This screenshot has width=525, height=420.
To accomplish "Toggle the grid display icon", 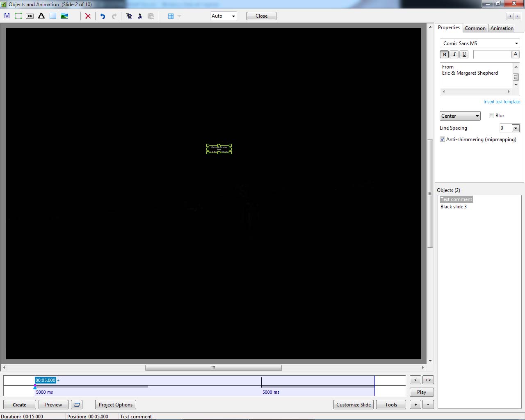I will click(171, 16).
